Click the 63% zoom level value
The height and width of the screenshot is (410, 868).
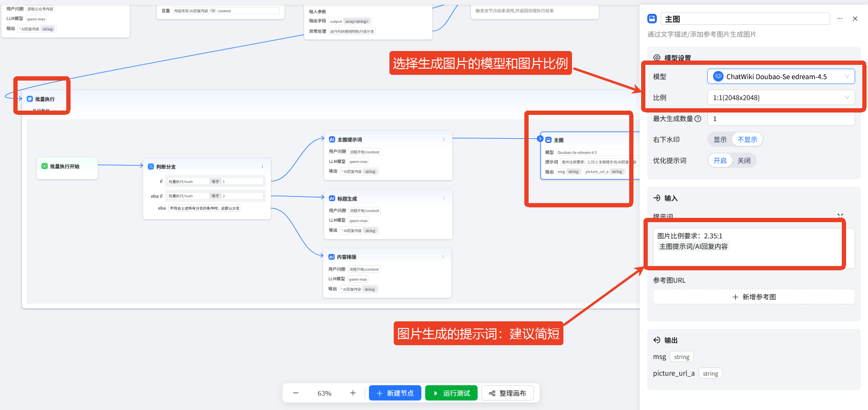324,393
